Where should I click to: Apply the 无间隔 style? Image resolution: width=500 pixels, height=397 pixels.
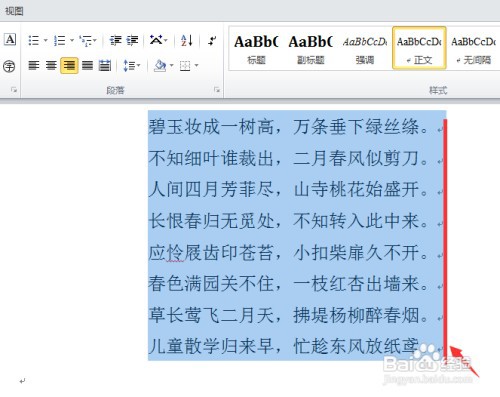click(x=473, y=49)
